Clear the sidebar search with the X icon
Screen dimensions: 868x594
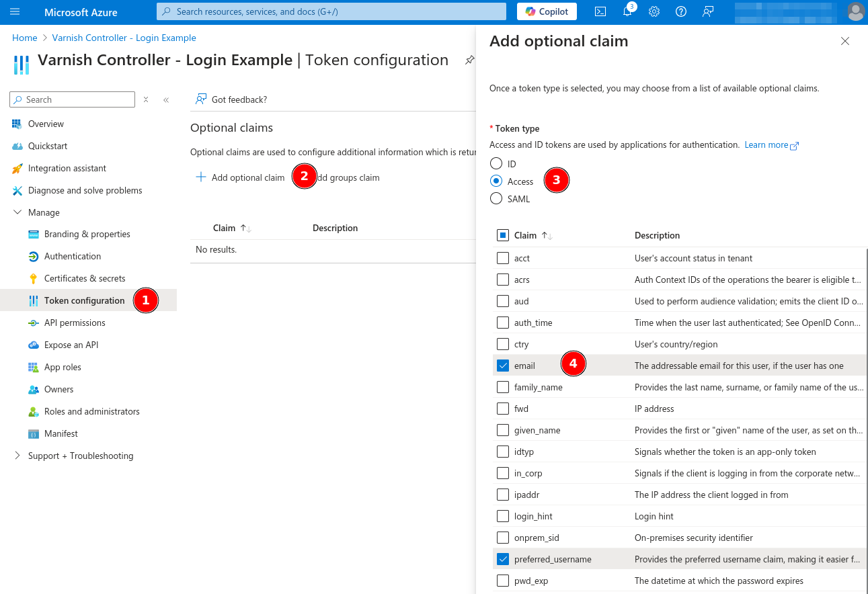[x=146, y=99]
